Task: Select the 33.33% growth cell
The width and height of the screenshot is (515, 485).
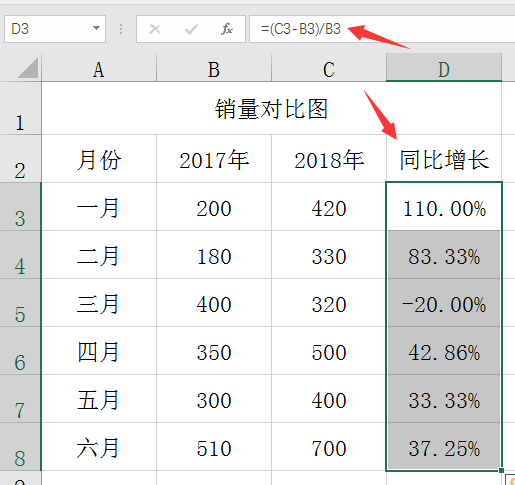Action: coord(444,398)
